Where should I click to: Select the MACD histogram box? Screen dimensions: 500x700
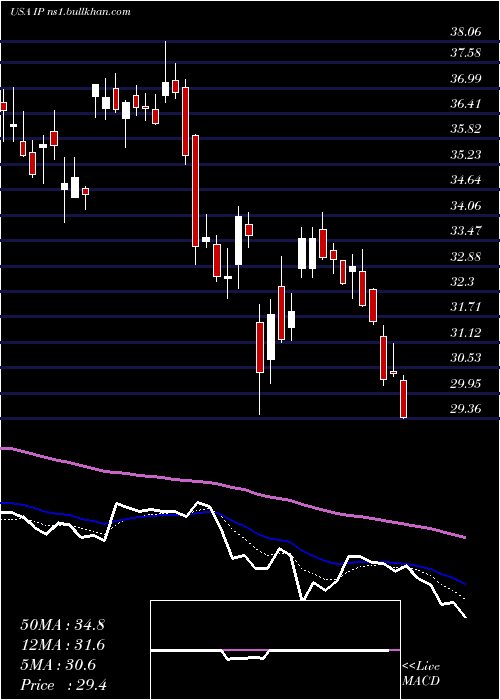click(x=275, y=650)
